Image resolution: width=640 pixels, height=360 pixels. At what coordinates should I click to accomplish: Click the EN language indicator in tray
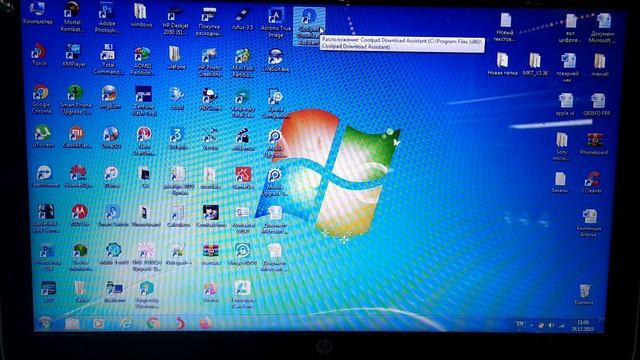(x=520, y=324)
